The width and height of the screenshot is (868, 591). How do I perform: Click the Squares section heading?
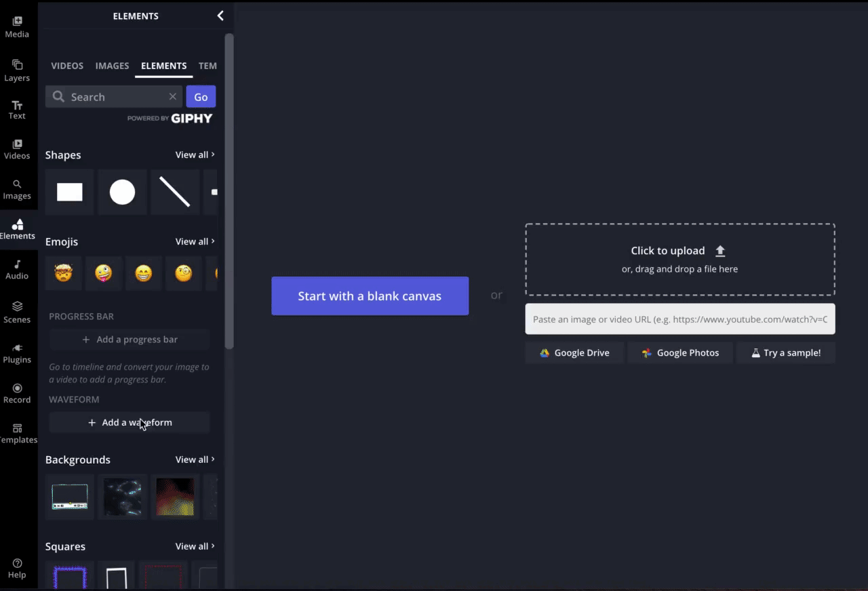point(65,547)
